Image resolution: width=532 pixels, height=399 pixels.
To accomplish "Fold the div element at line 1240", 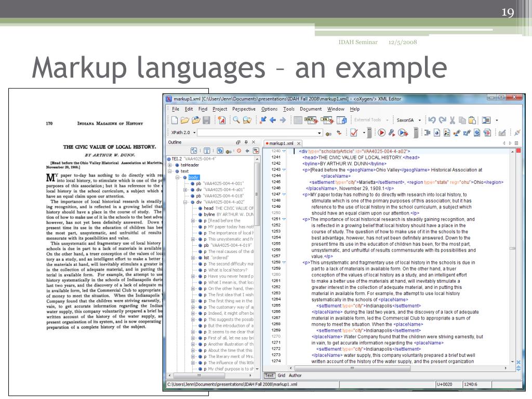I will tap(284, 151).
